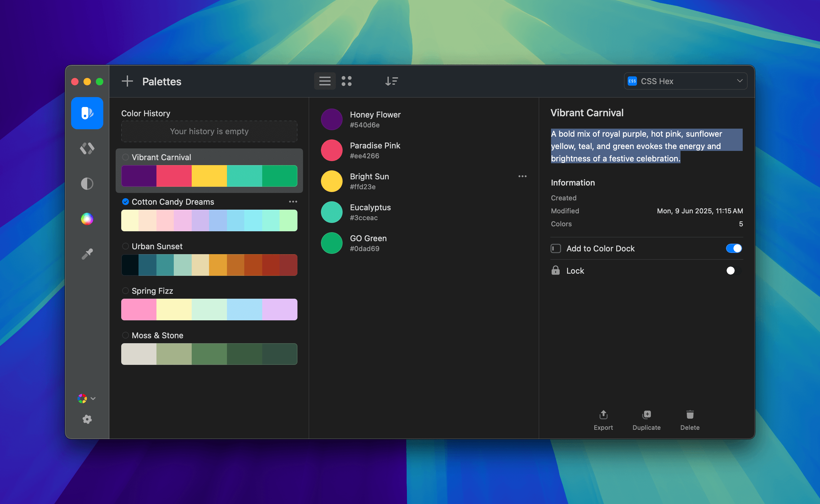820x504 pixels.
Task: Switch to list view in the toolbar
Action: 325,81
